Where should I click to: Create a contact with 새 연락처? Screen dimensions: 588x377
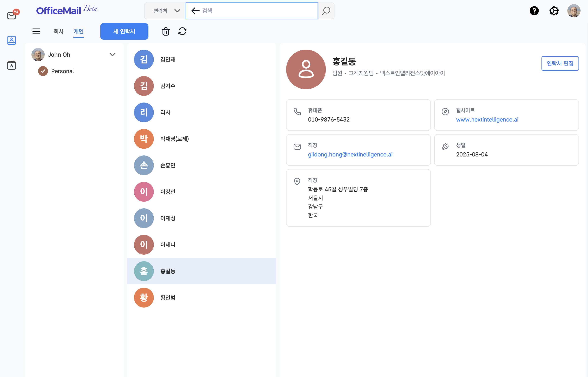124,31
